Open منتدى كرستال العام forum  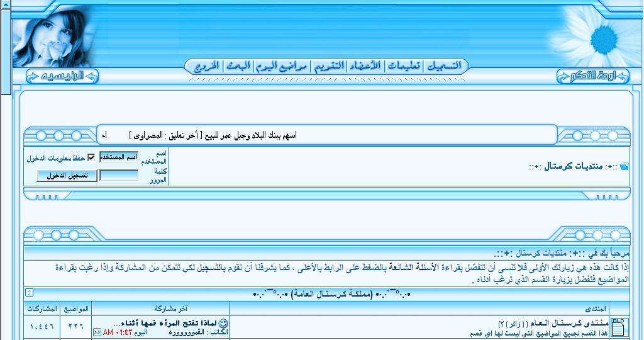click(x=569, y=323)
